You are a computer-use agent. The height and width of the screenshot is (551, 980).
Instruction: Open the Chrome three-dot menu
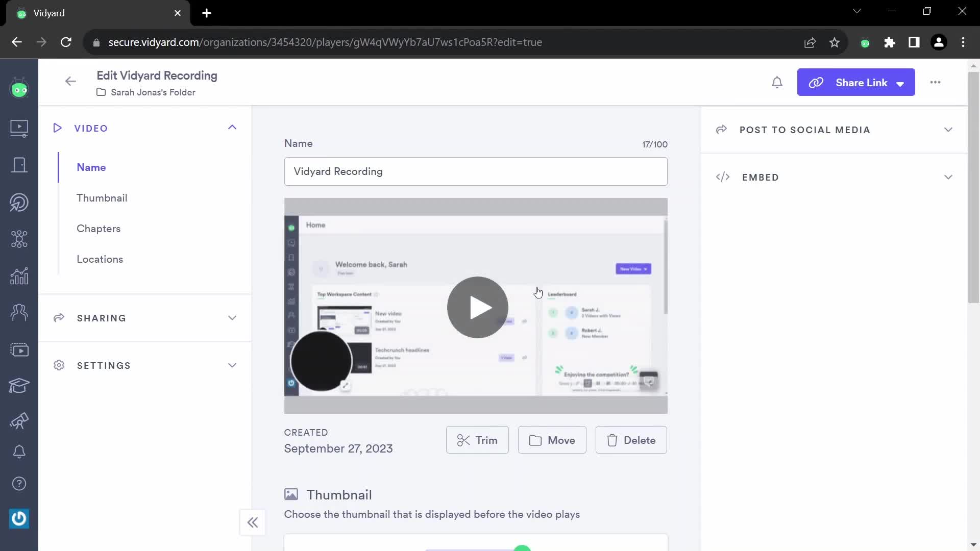tap(963, 42)
